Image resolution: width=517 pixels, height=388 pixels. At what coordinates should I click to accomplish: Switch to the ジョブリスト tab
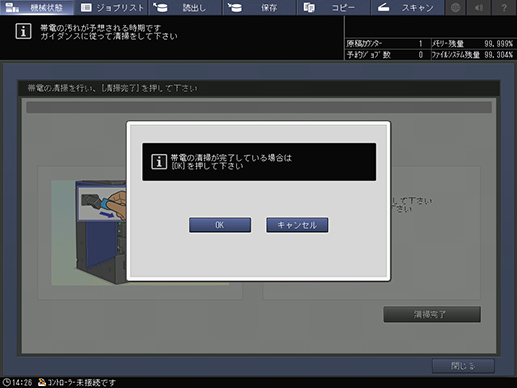[x=112, y=7]
